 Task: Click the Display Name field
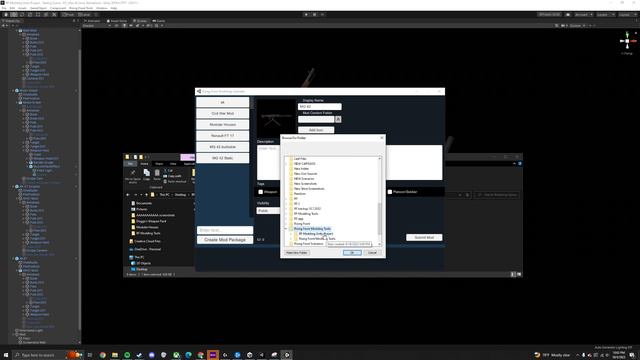[x=320, y=107]
